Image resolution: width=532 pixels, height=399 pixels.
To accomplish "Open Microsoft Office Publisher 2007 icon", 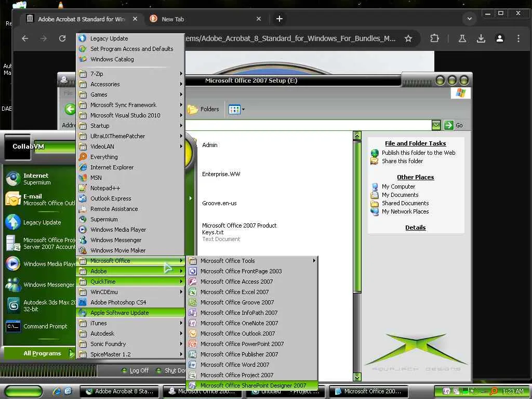I will [193, 354].
